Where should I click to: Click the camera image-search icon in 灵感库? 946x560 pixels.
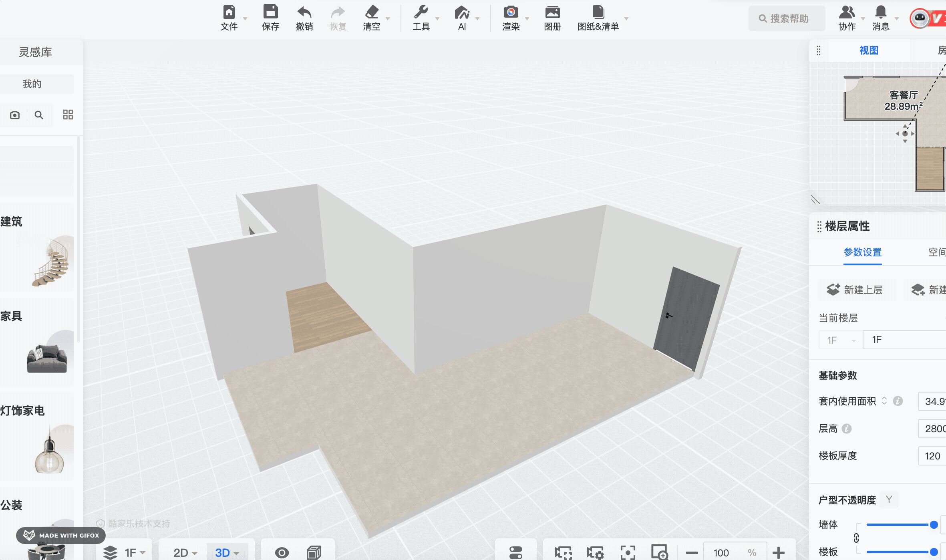coord(15,115)
